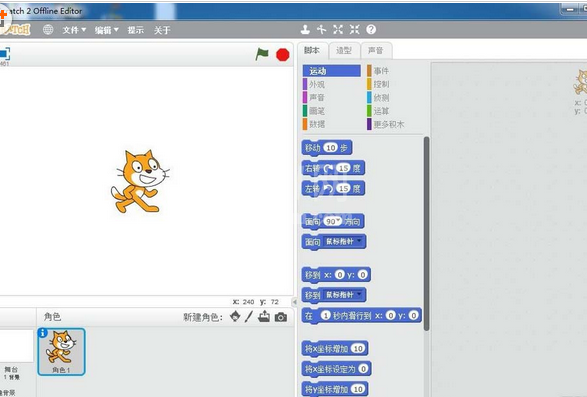Click the block help question icon
Screen dimensions: 587x397
[371, 30]
